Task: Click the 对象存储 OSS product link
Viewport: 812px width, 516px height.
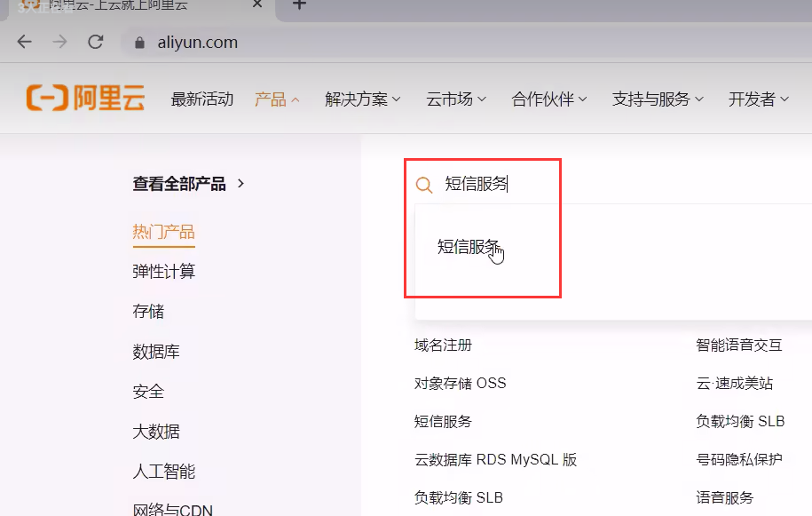Action: (x=460, y=384)
